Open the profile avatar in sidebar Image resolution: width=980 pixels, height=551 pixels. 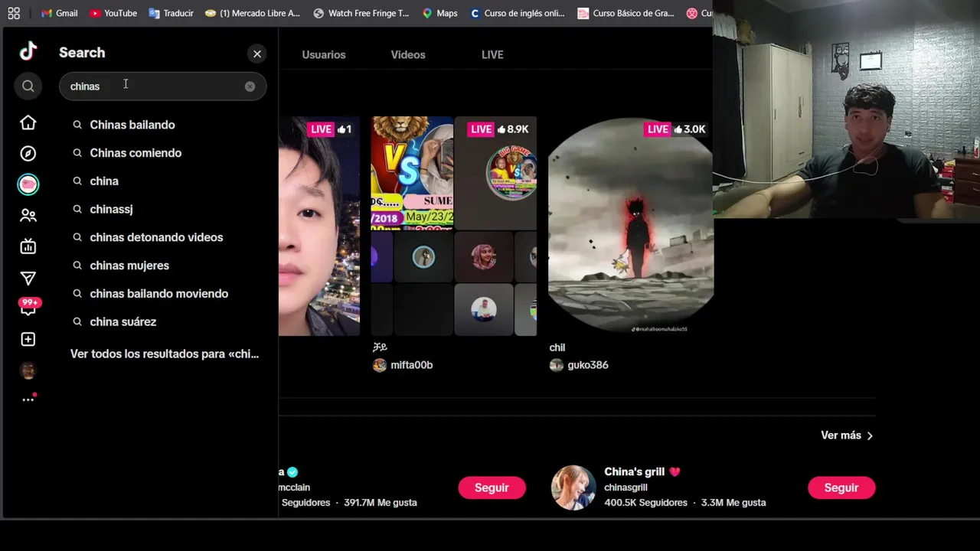[28, 371]
